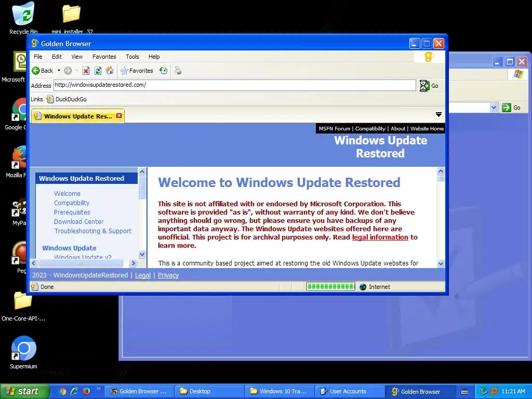532x399 pixels.
Task: Open the Supermium desktop shortcut
Action: pos(23,352)
